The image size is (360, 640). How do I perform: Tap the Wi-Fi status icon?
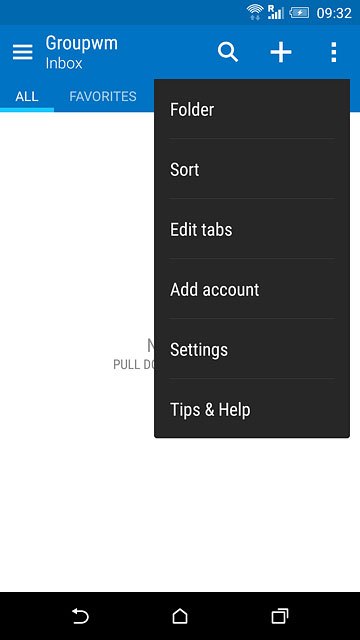pyautogui.click(x=255, y=12)
